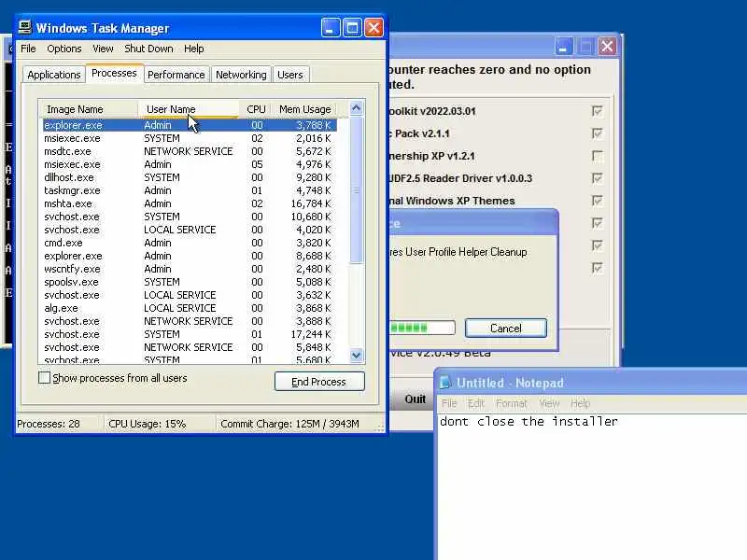
Task: Toggle checkbox for UDF2.5 Reader Driver
Action: pos(597,178)
